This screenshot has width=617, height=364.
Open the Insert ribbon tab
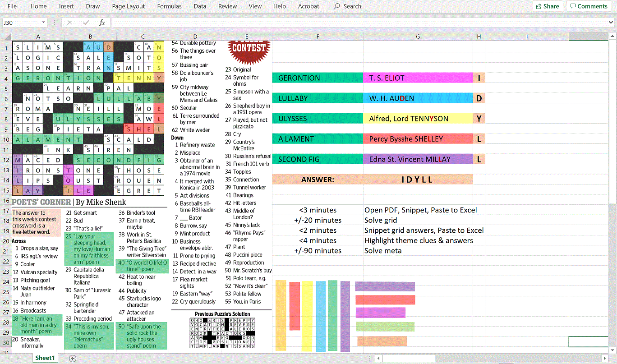(x=66, y=6)
